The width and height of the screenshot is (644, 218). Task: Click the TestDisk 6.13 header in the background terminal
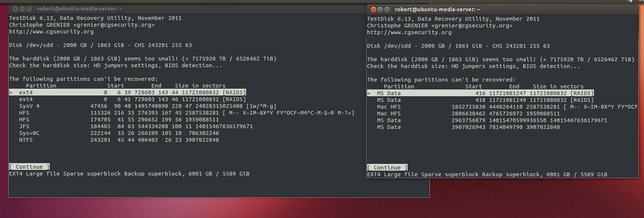(95, 18)
